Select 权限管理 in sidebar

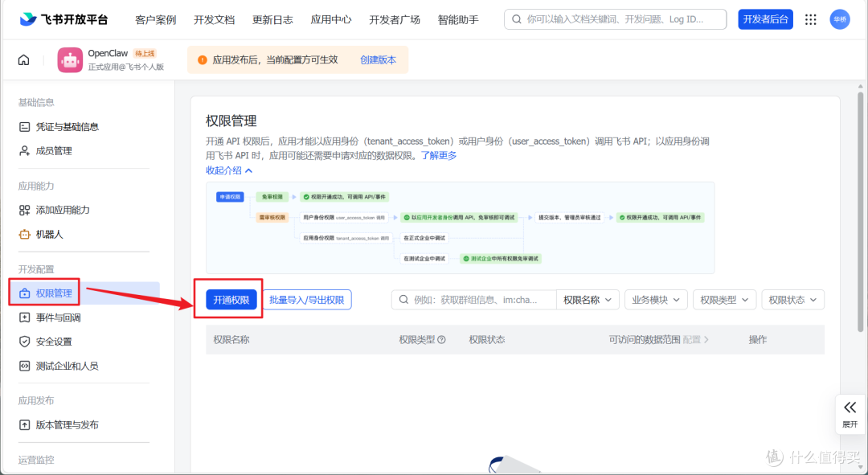pyautogui.click(x=84, y=293)
